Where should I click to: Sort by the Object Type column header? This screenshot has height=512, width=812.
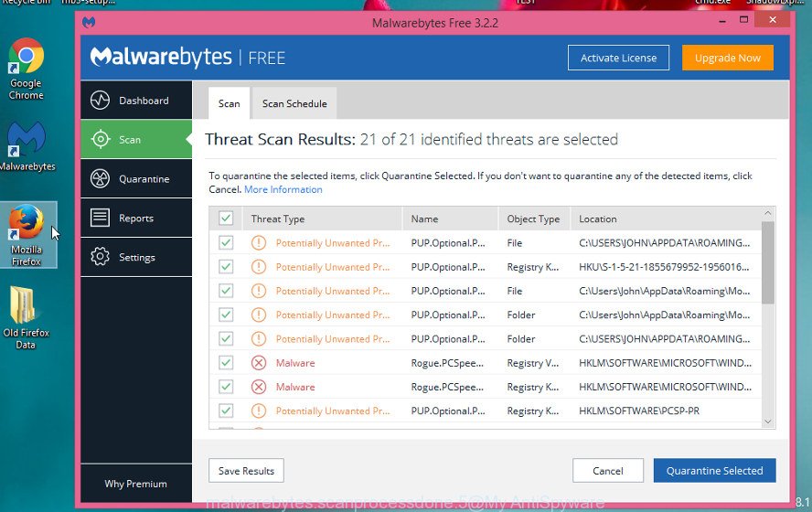pyautogui.click(x=534, y=219)
